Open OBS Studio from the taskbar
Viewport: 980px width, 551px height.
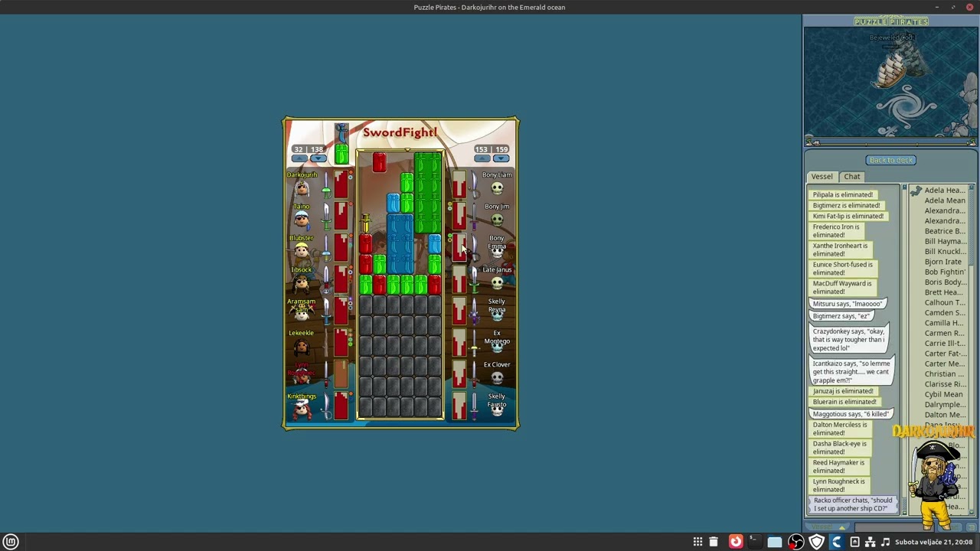(796, 543)
